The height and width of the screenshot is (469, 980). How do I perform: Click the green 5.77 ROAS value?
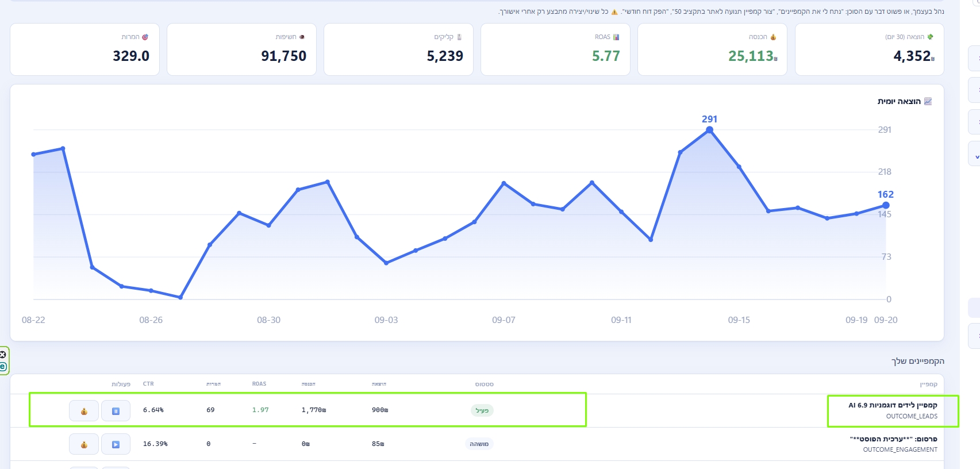click(606, 56)
